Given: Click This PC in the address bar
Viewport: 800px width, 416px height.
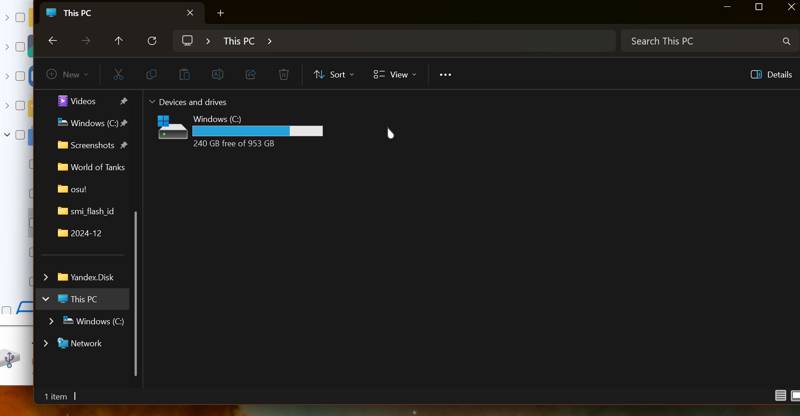Looking at the screenshot, I should [239, 41].
